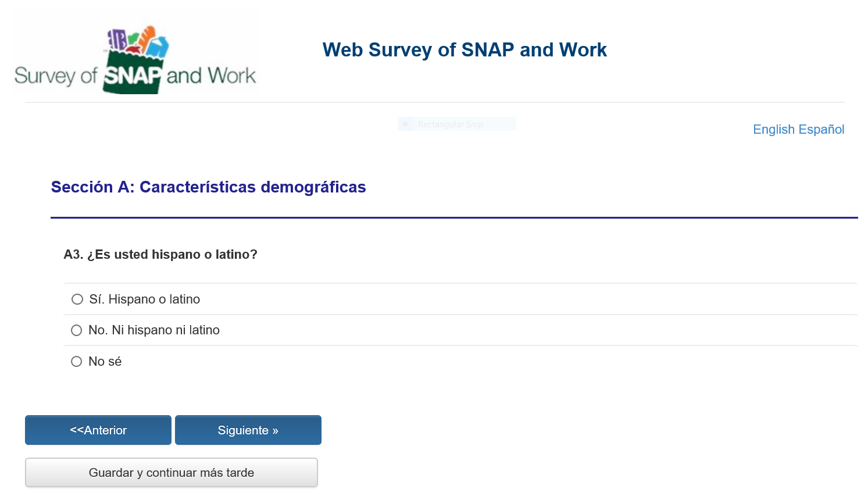
Task: Mark the 'No sé' radio button
Action: pos(77,362)
